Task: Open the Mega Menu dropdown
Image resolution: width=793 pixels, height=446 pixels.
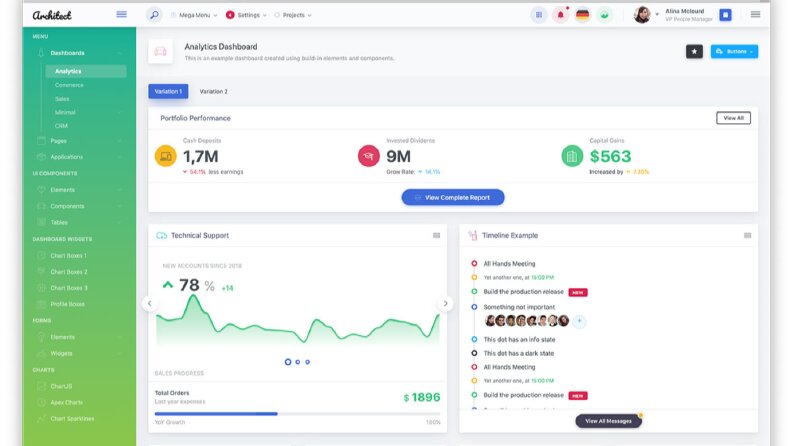Action: click(194, 15)
